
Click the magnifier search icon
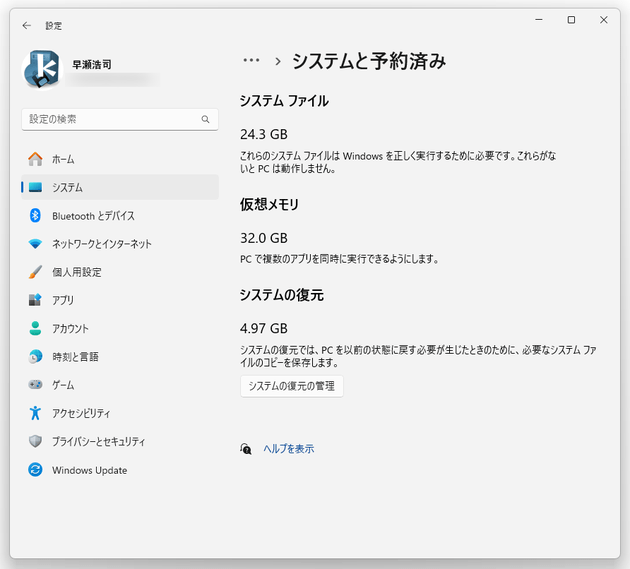coord(205,119)
